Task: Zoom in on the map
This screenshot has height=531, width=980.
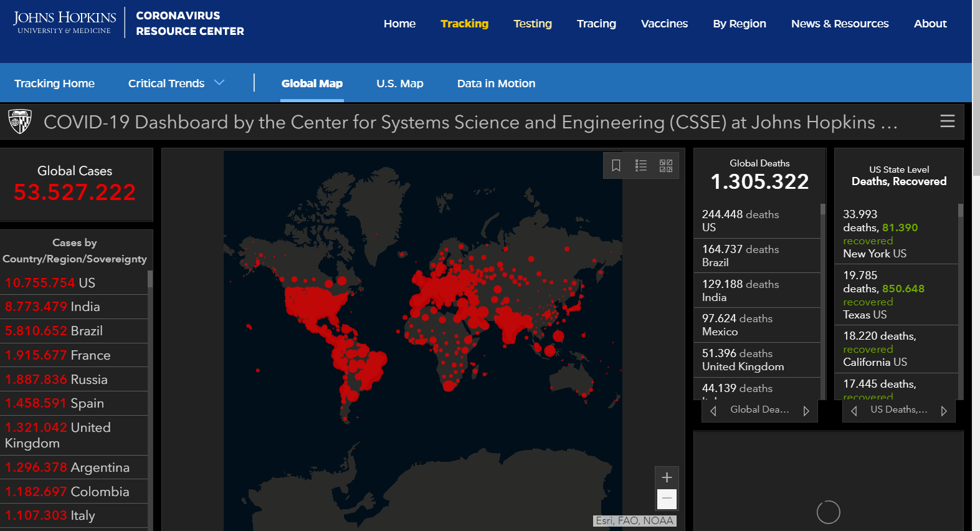Action: pyautogui.click(x=667, y=477)
